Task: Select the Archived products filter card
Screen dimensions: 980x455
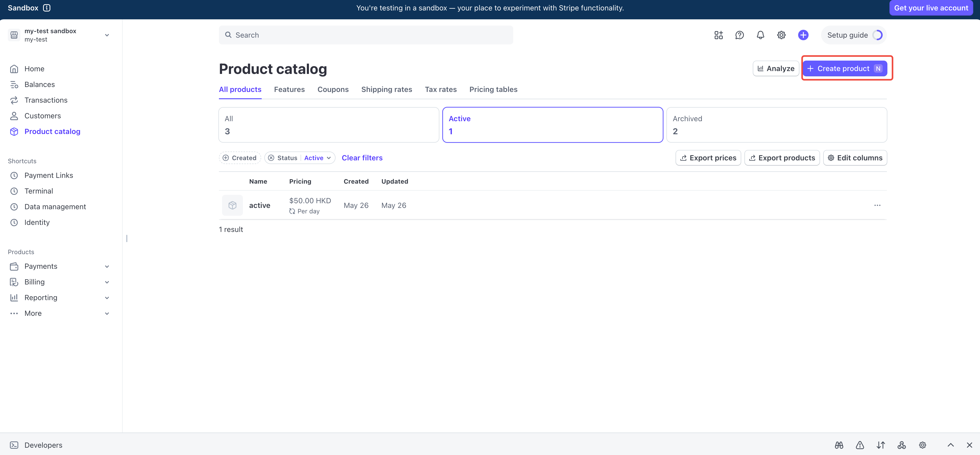Action: click(776, 125)
